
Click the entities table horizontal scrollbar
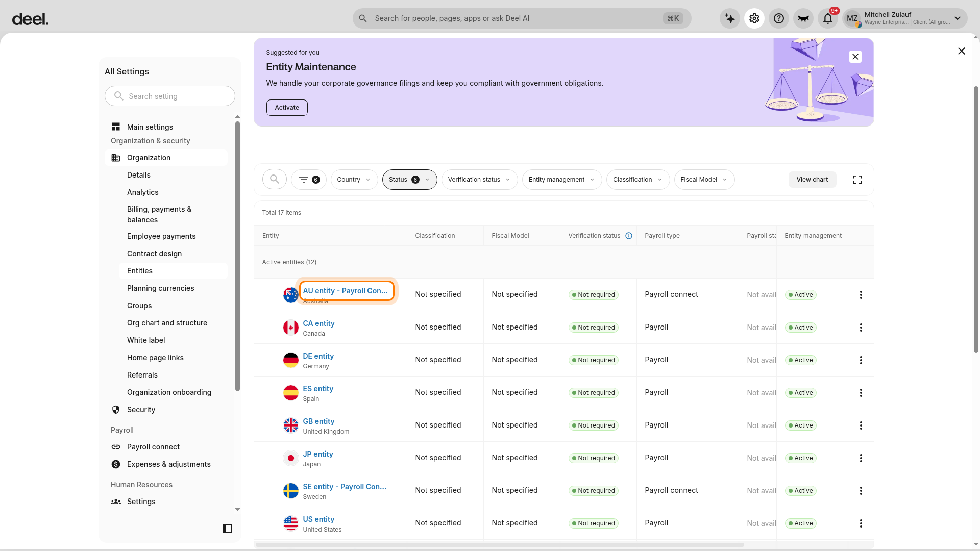pyautogui.click(x=500, y=545)
